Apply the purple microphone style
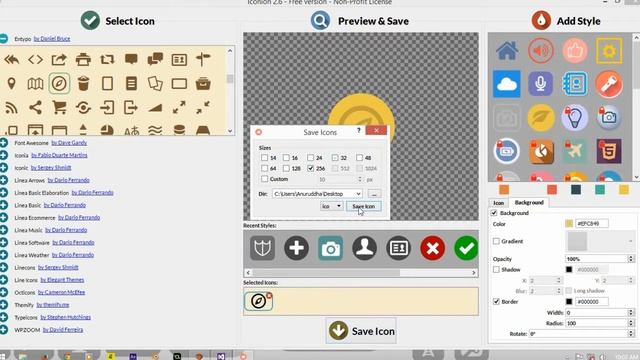This screenshot has height=360, width=640. click(x=541, y=84)
